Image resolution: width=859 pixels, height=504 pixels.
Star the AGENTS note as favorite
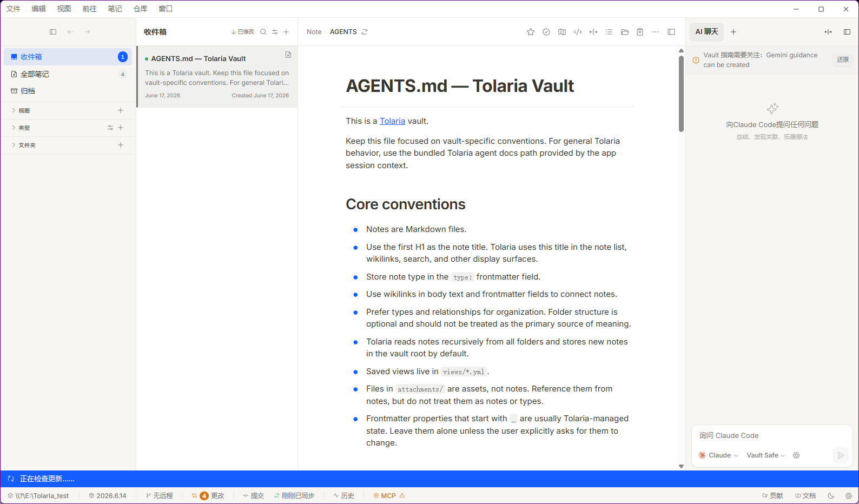click(531, 32)
